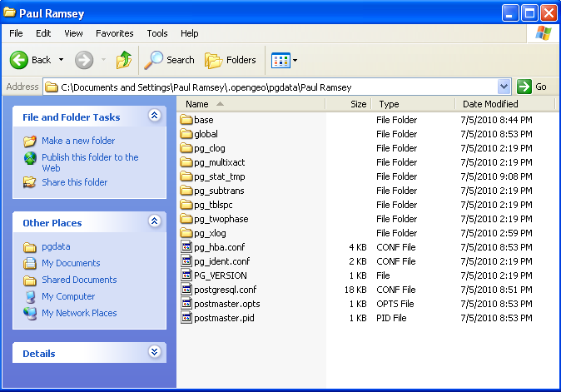Viewport: 561px width, 392px height.
Task: Click the "7/5/2010 2:59 PM" date cell
Action: pos(496,233)
